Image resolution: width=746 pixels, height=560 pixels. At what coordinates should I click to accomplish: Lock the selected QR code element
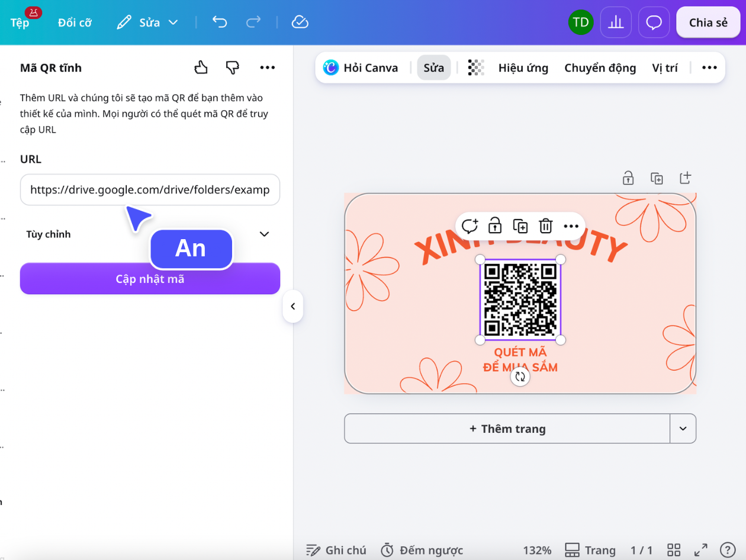[x=495, y=226]
